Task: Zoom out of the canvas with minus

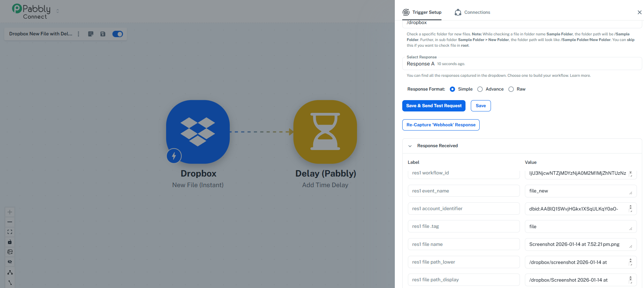Action: click(x=10, y=222)
